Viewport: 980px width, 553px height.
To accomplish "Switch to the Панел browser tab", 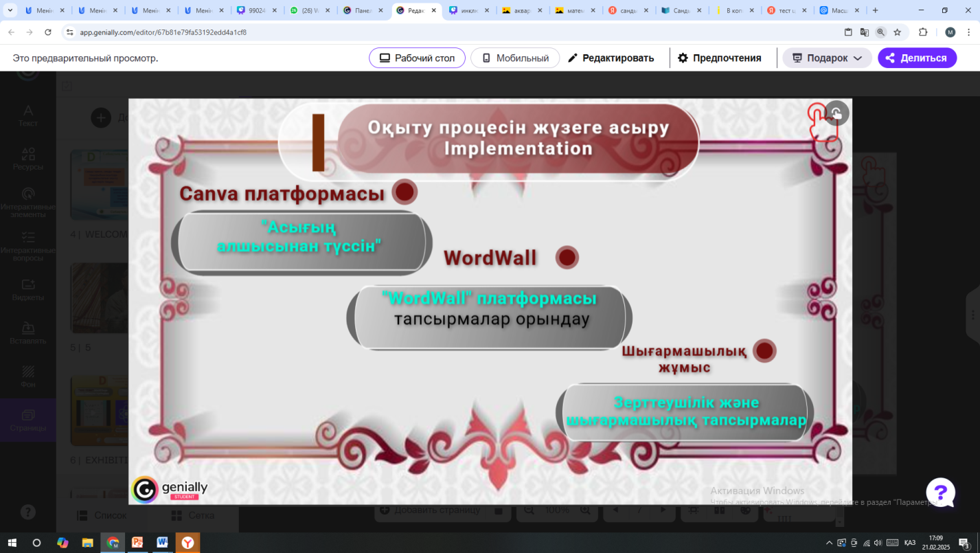I will click(365, 10).
